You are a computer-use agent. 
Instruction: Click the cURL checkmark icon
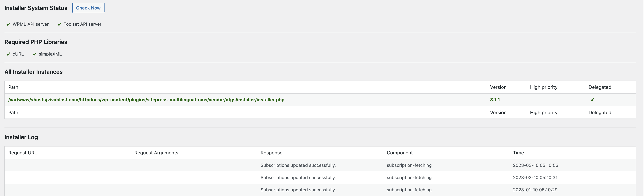(8, 54)
